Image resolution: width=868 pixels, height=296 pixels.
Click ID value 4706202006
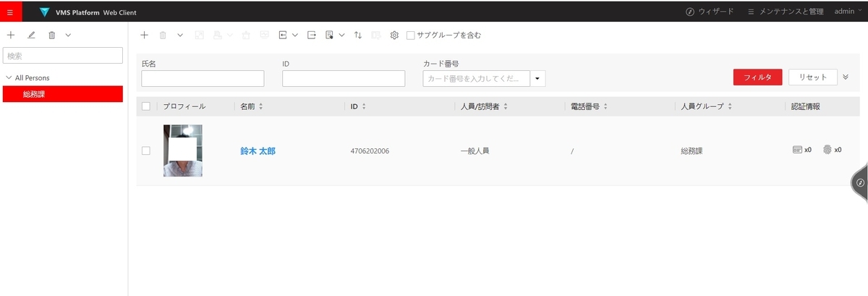(370, 151)
